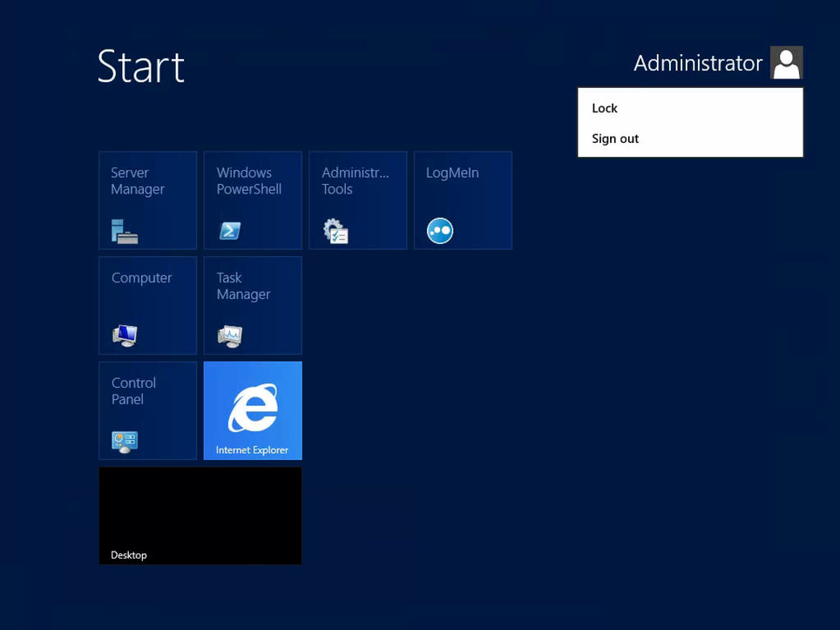Click the "LogMeIn" tile label text
The width and height of the screenshot is (840, 630).
(452, 173)
